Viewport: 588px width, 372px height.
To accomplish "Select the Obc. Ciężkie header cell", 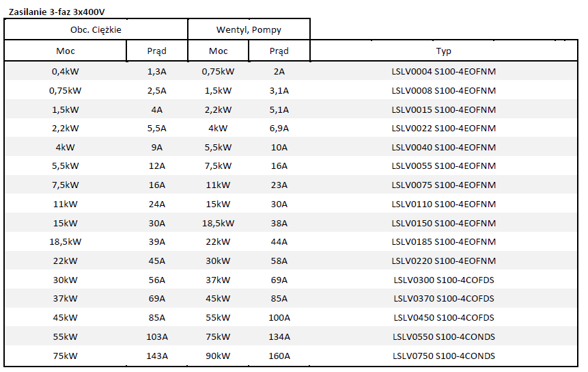I will click(96, 30).
